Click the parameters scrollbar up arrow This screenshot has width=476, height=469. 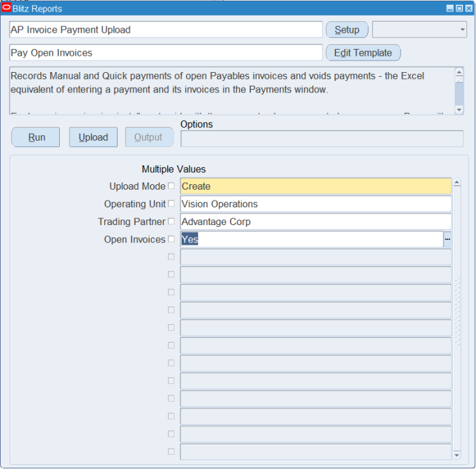(x=456, y=182)
